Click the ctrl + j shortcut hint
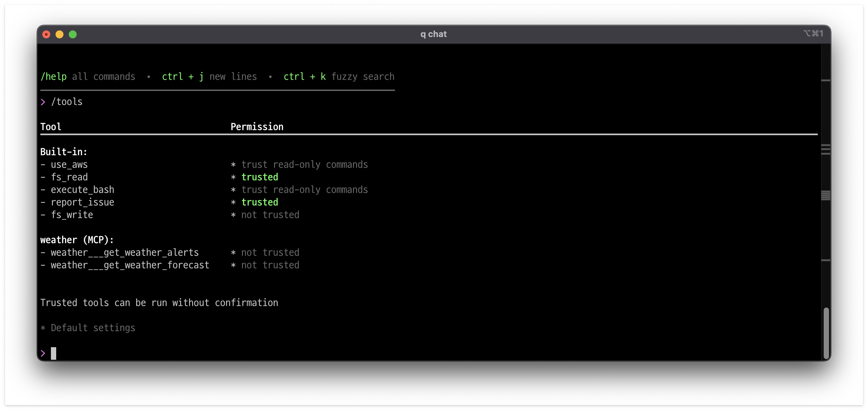The image size is (868, 410). 183,76
